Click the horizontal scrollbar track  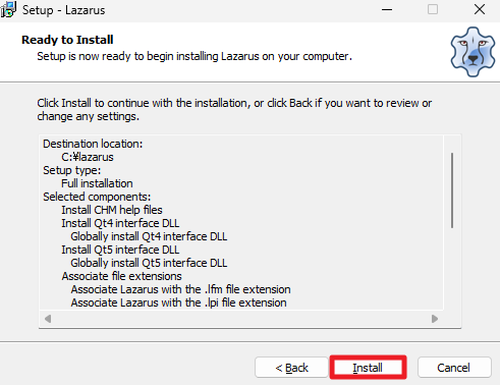tap(241, 319)
